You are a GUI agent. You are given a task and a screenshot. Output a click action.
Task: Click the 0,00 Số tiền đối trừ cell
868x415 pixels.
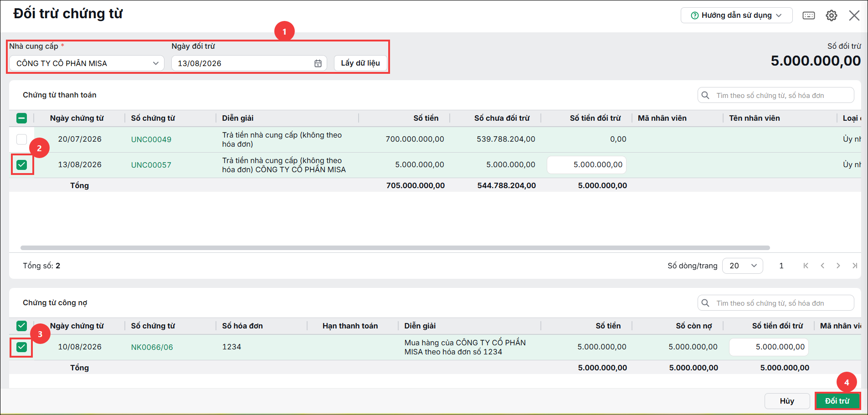click(618, 139)
